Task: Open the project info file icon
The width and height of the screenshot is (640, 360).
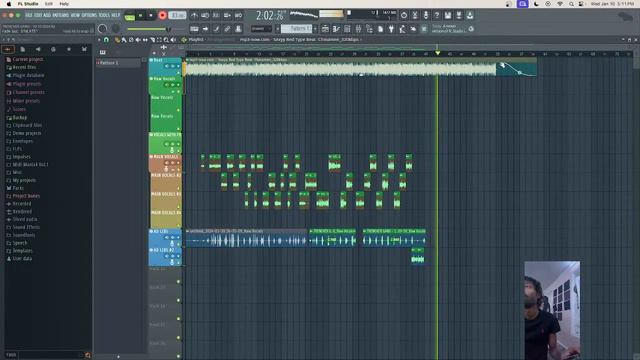Action: pos(380,29)
